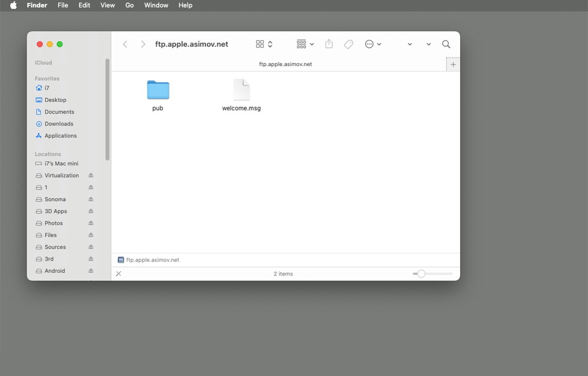Image resolution: width=588 pixels, height=376 pixels.
Task: Open the Share icon in the toolbar
Action: 328,44
